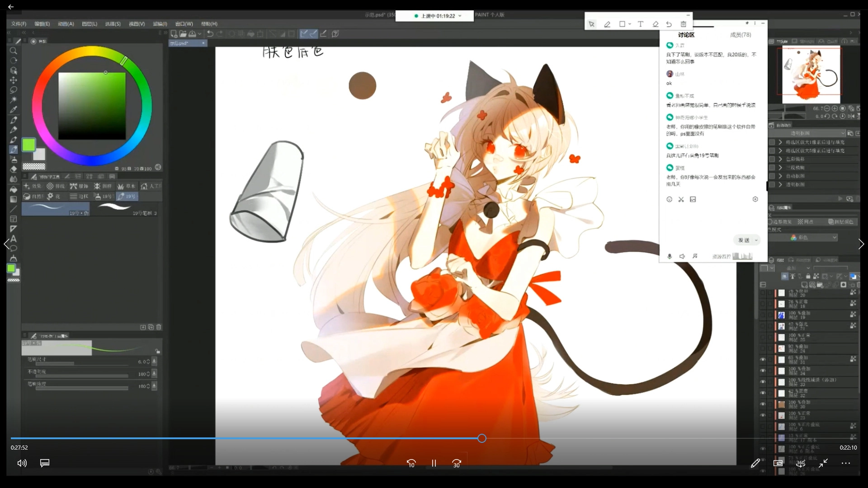Click the green foreground color swatch
868x488 pixels.
[x=29, y=145]
